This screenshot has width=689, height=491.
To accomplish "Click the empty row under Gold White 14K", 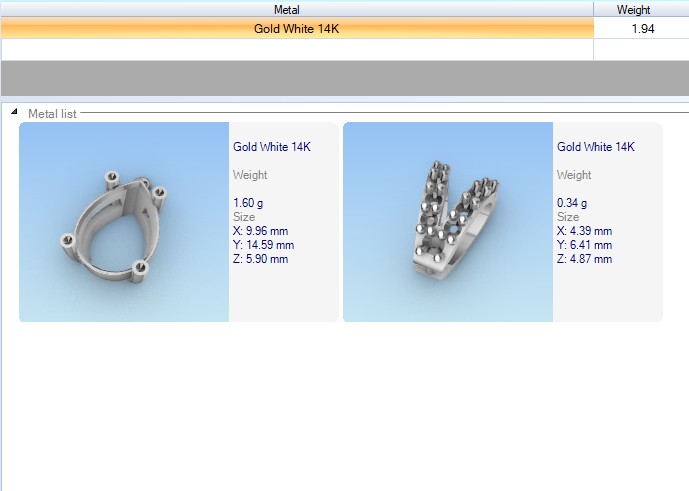I will 296,49.
